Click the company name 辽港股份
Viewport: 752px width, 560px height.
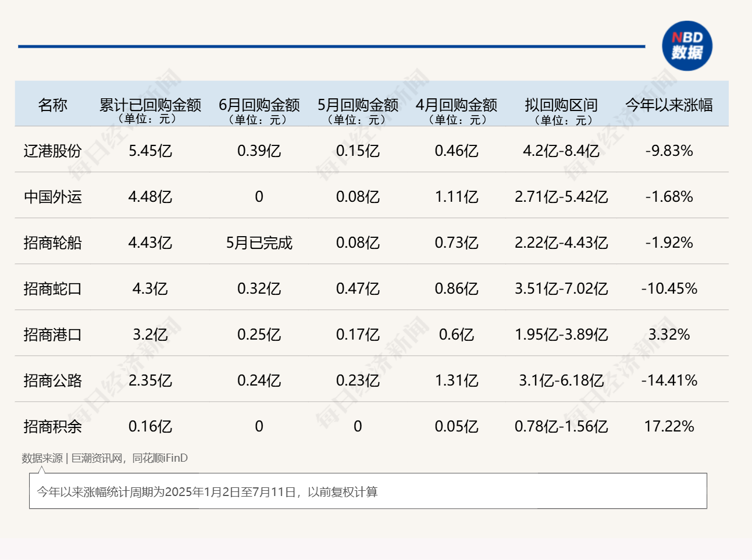click(52, 151)
